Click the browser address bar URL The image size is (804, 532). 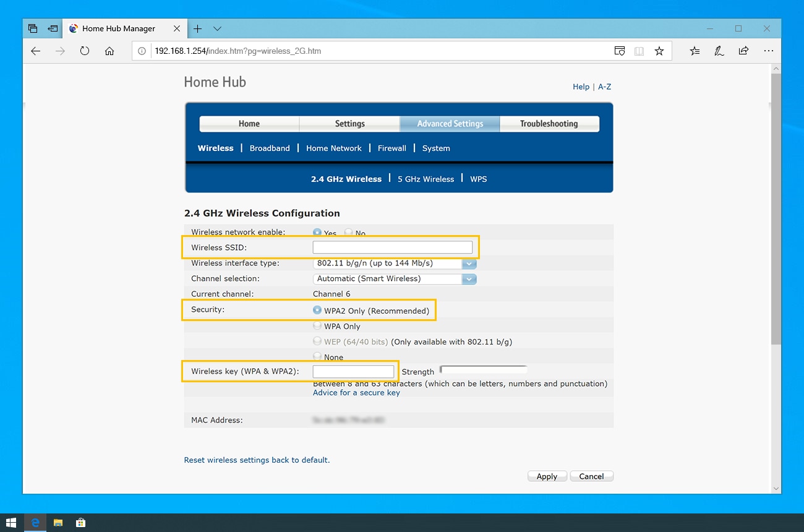(238, 51)
